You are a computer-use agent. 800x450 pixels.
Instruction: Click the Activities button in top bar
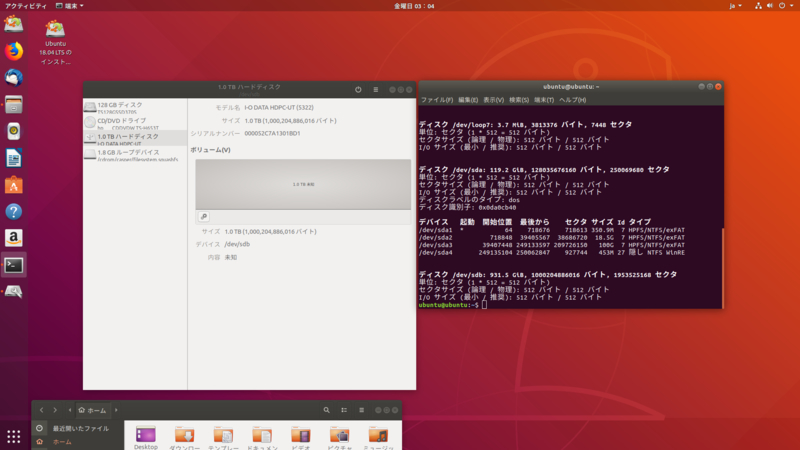coord(26,6)
